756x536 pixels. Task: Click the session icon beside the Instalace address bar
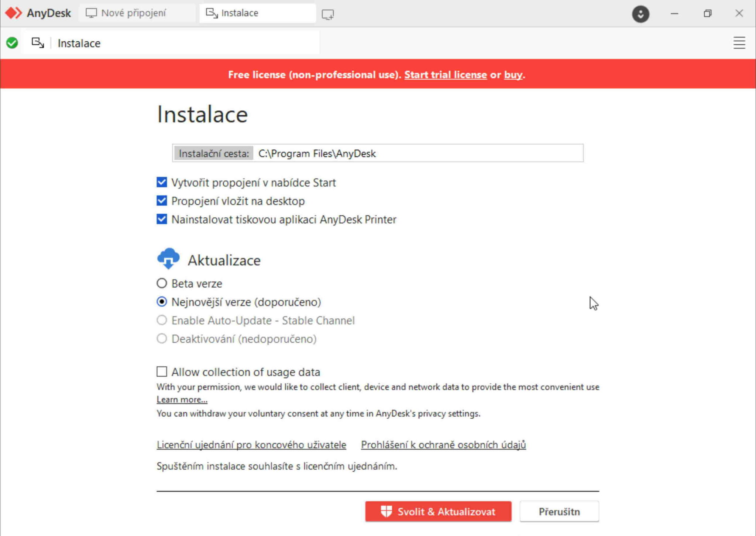(x=37, y=42)
